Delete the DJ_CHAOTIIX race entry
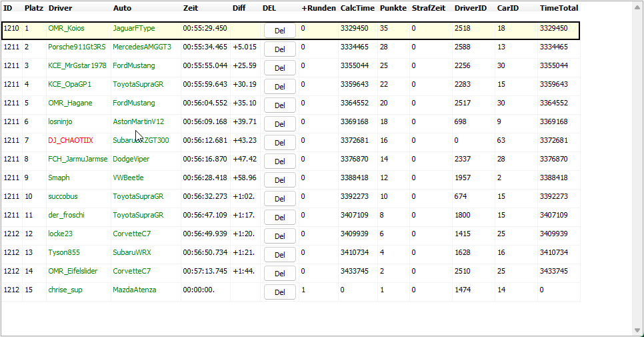Image resolution: width=644 pixels, height=337 pixels. pyautogui.click(x=279, y=143)
